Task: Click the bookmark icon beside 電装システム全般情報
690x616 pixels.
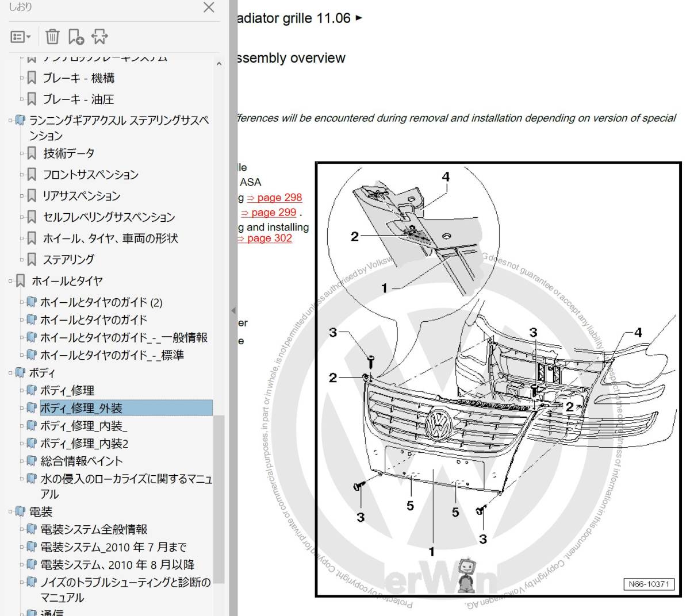Action: [x=32, y=529]
